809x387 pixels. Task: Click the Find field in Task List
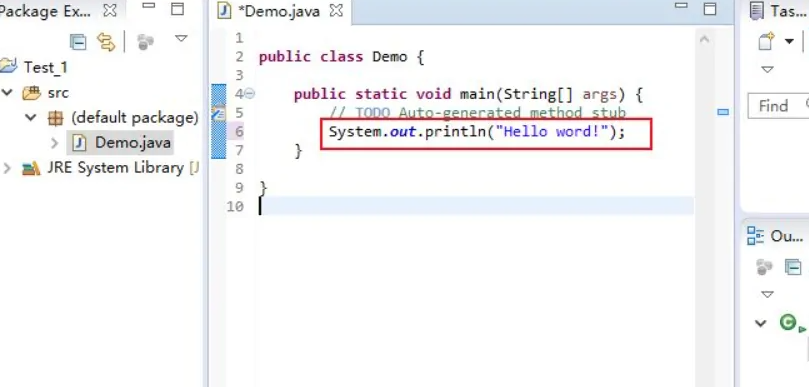(x=779, y=106)
